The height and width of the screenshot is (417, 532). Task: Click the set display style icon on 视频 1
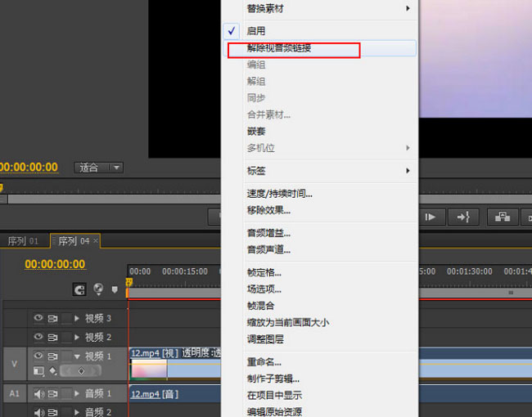[38, 370]
